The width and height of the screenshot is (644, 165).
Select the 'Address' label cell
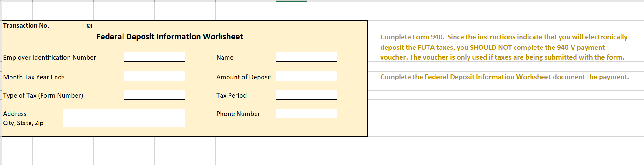(15, 114)
